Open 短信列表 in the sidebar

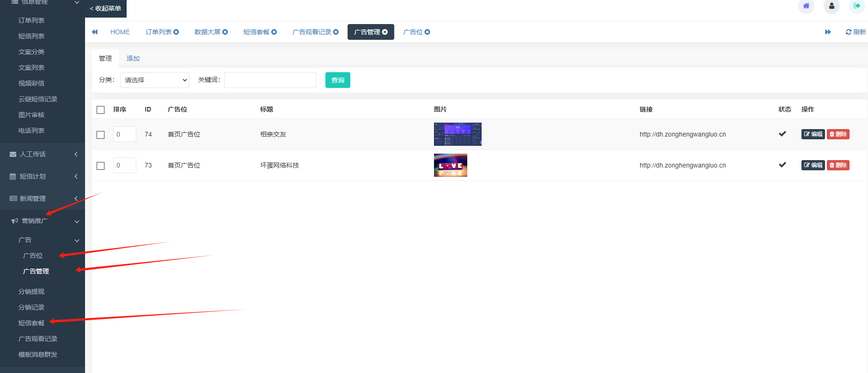pyautogui.click(x=31, y=36)
